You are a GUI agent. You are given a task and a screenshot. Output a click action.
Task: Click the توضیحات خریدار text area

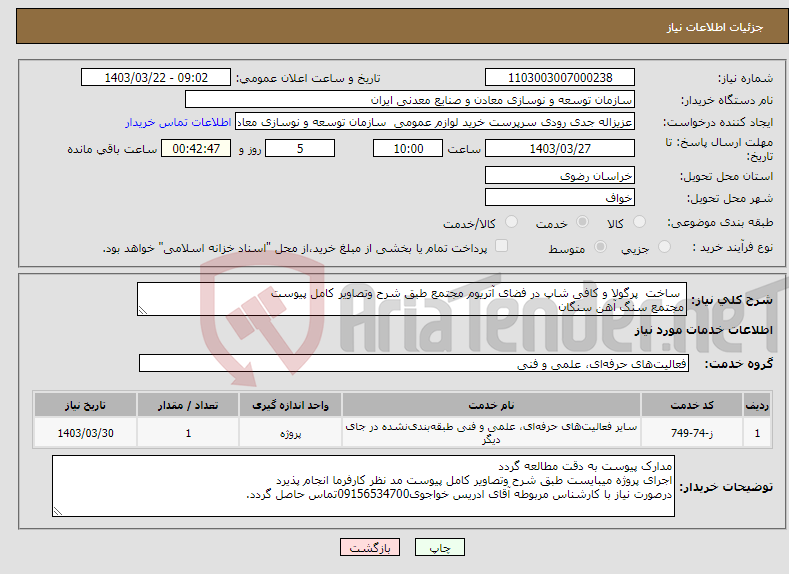coord(363,486)
